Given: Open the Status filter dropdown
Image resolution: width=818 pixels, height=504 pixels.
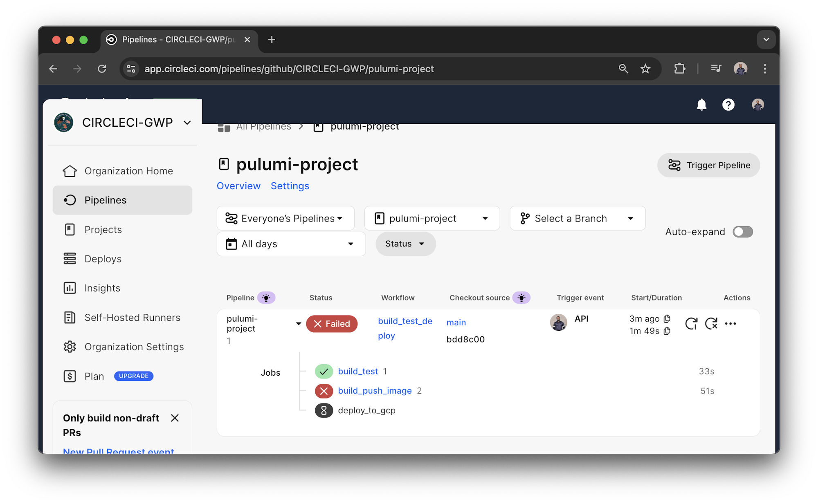Looking at the screenshot, I should point(405,244).
